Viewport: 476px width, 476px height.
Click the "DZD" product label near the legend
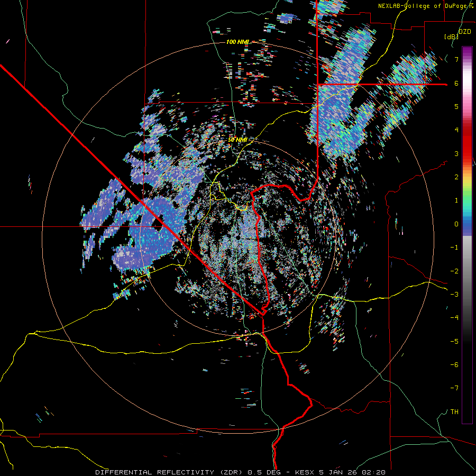coord(464,32)
